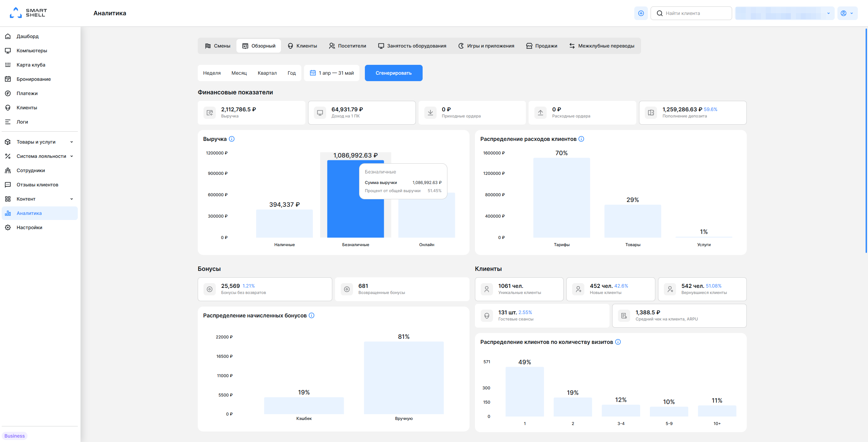The image size is (868, 442).
Task: Click the plus add icon in header
Action: tap(641, 13)
